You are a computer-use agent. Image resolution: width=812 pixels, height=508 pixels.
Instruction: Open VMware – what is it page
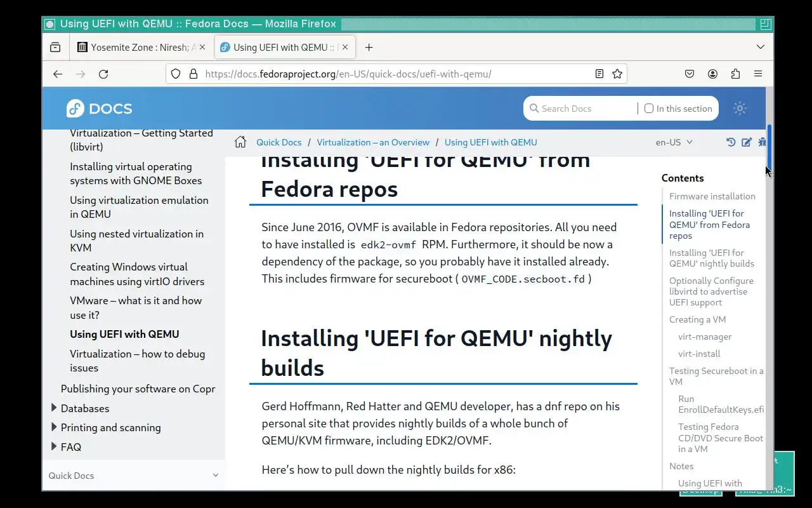coord(136,308)
